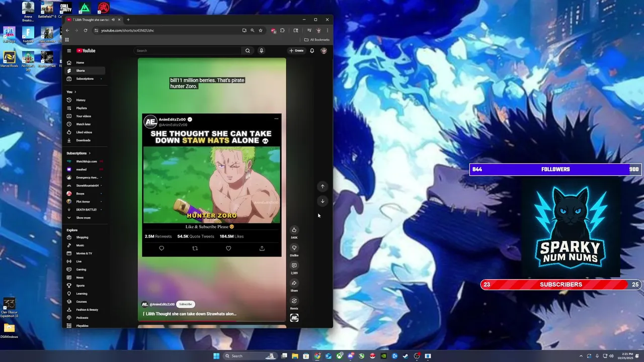This screenshot has width=644, height=362.
Task: Click the Chrome address bar URL
Action: point(128,30)
